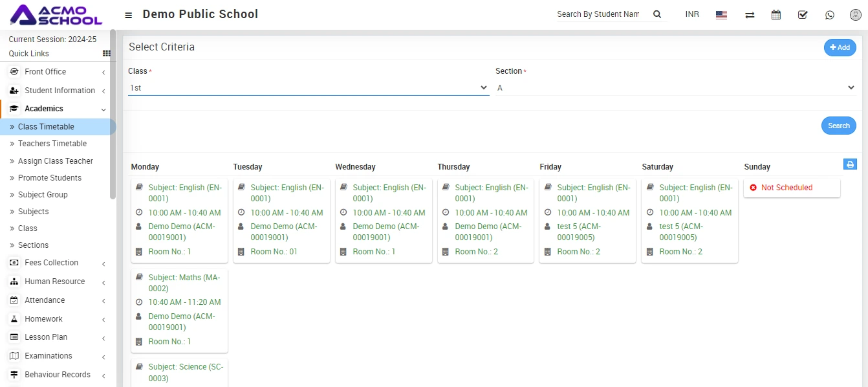The image size is (868, 387).
Task: Open the task checklist icon in header
Action: click(x=803, y=15)
